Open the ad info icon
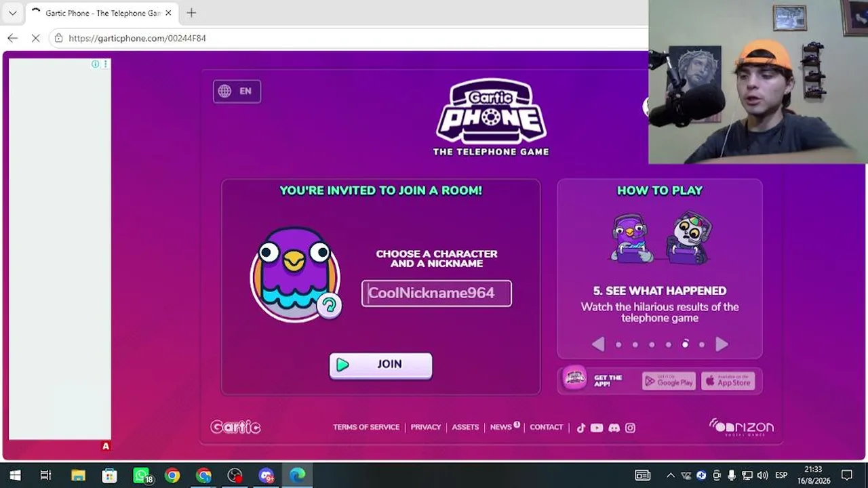The width and height of the screenshot is (868, 488). (x=95, y=64)
